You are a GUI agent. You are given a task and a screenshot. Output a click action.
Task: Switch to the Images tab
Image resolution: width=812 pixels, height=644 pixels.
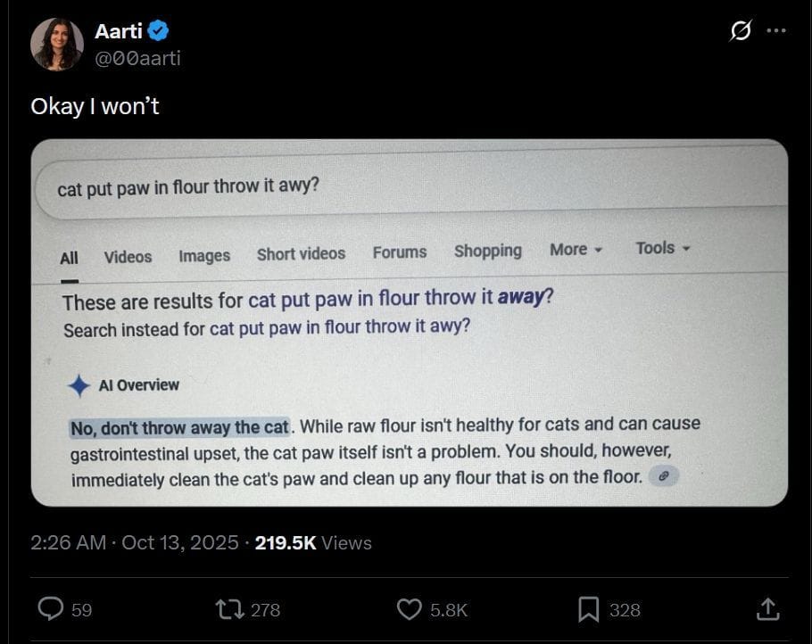click(x=204, y=256)
